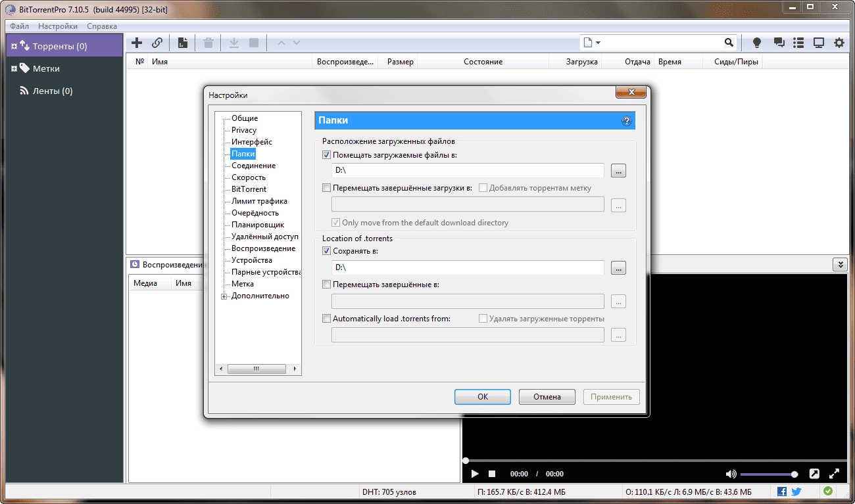Click the Воспроизведение tab in bottom pane

pos(168,265)
